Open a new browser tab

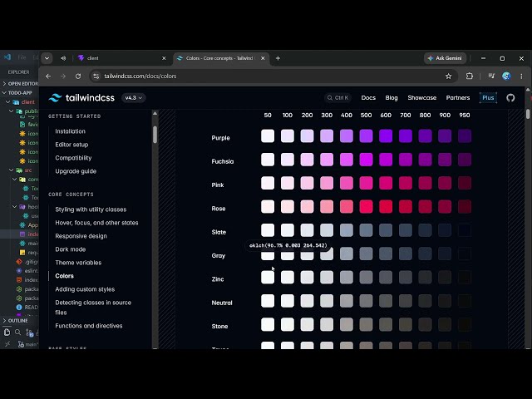coord(278,58)
